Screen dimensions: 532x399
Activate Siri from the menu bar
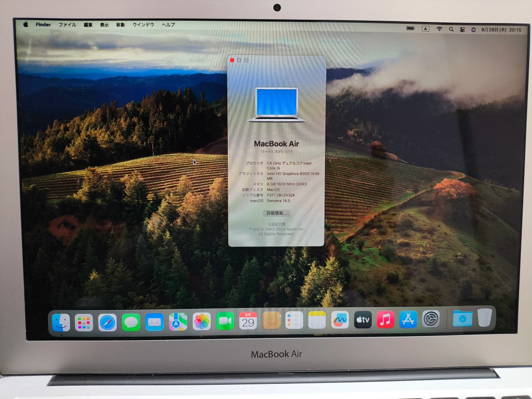tap(473, 30)
